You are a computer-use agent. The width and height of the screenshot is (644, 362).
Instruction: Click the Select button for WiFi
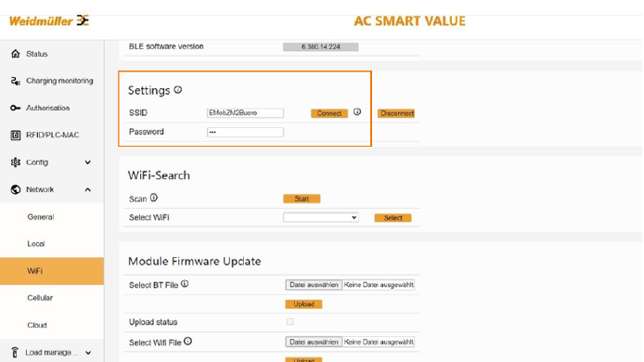point(393,218)
